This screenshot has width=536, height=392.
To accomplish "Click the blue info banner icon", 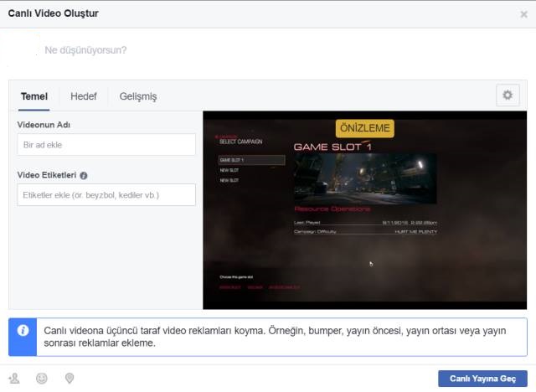I will pyautogui.click(x=23, y=330).
